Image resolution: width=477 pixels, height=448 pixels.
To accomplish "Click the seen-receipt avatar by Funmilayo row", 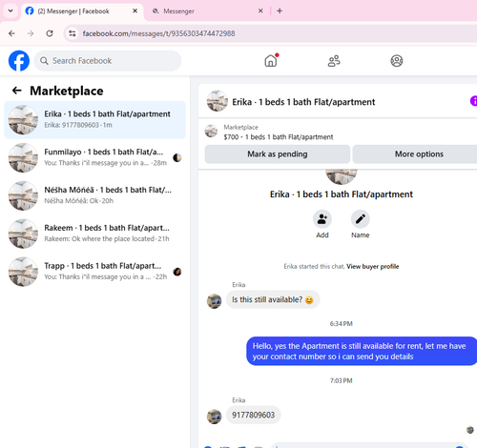I will 177,157.
